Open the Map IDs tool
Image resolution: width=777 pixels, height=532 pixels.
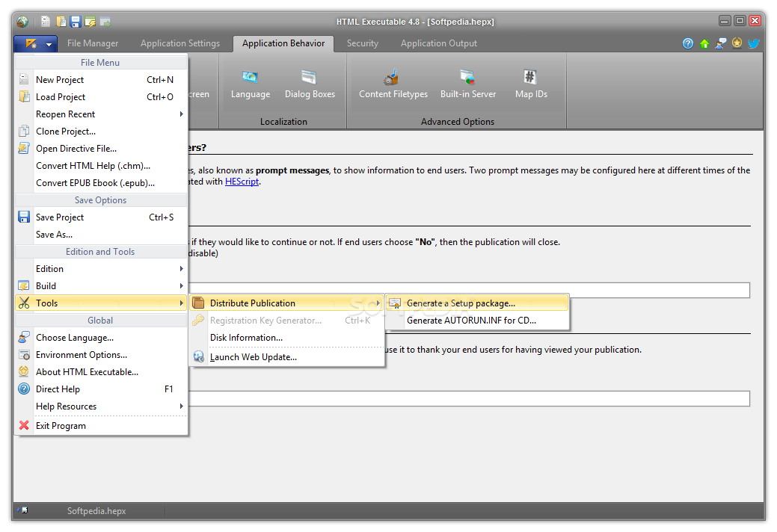pyautogui.click(x=531, y=84)
